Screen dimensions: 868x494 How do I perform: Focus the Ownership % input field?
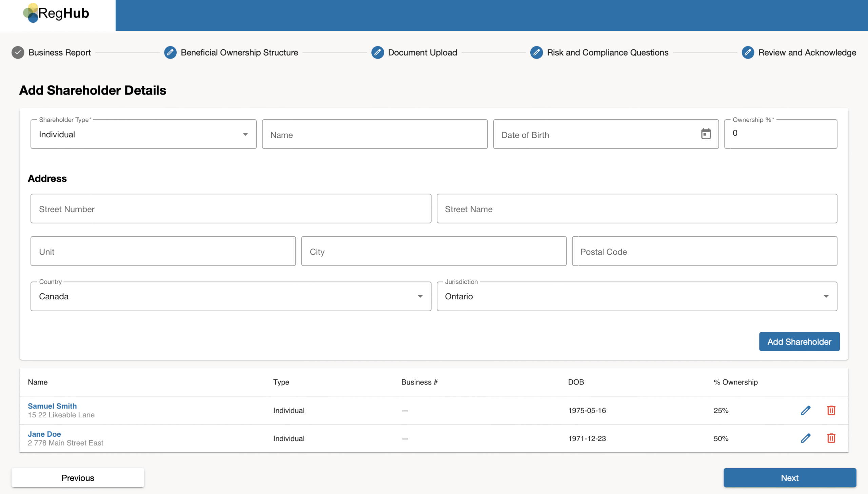(x=780, y=134)
